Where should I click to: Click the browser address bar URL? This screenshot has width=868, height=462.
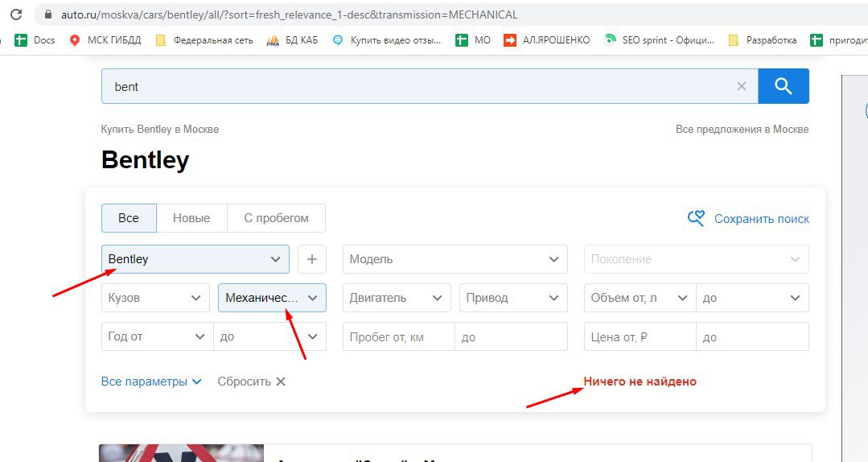[x=289, y=14]
